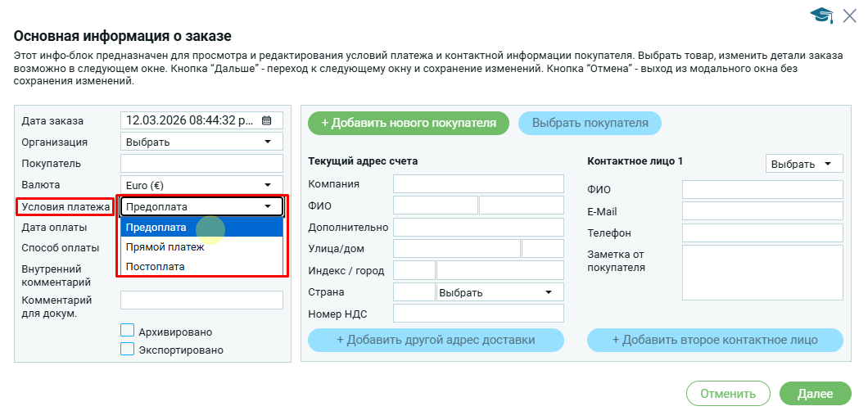This screenshot has width=868, height=420.
Task: Click the Добавить нового покупателя button
Action: (x=409, y=123)
